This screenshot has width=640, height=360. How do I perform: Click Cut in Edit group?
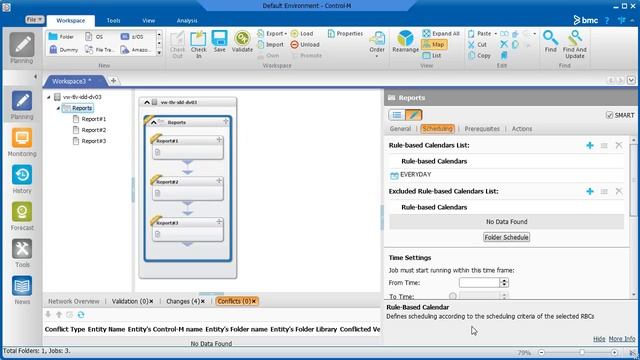(478, 44)
